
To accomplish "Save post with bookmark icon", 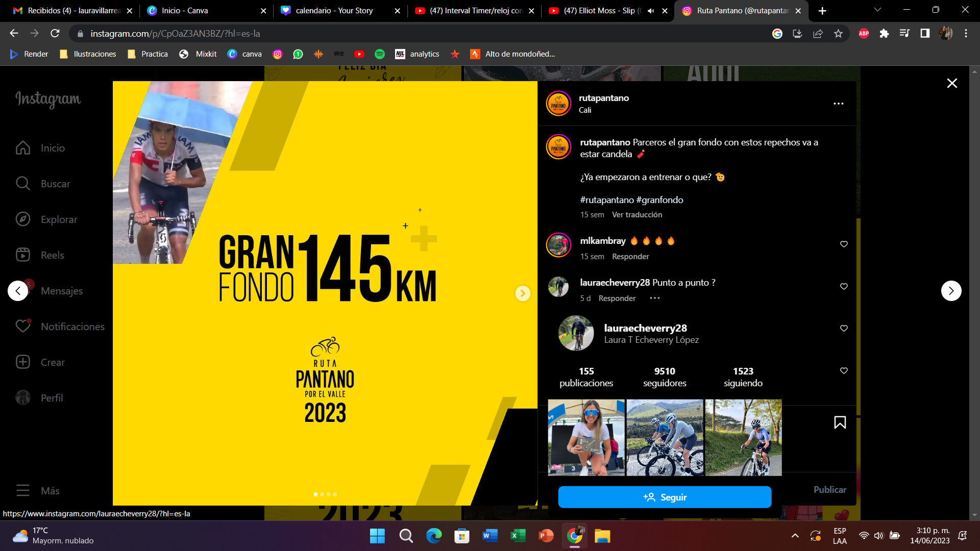I will click(x=840, y=422).
